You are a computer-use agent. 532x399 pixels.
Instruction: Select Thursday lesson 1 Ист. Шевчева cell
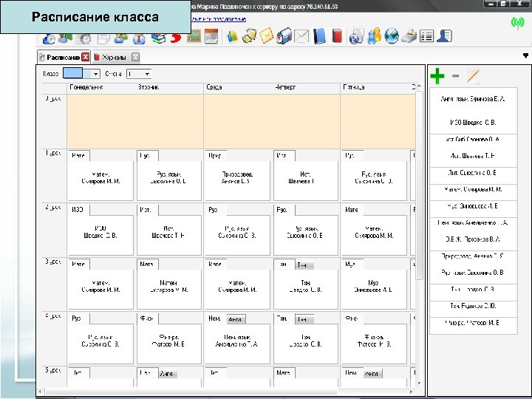pos(306,180)
